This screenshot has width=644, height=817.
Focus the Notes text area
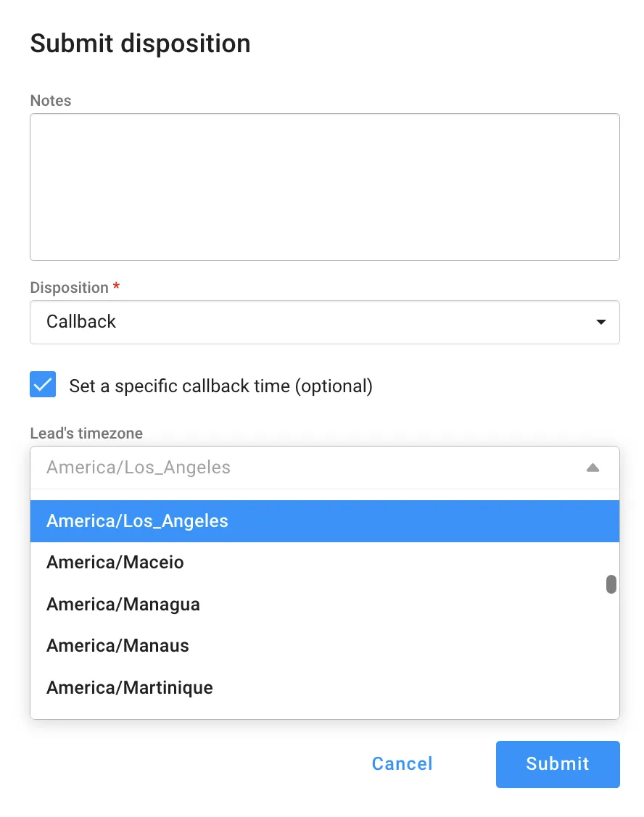[324, 187]
